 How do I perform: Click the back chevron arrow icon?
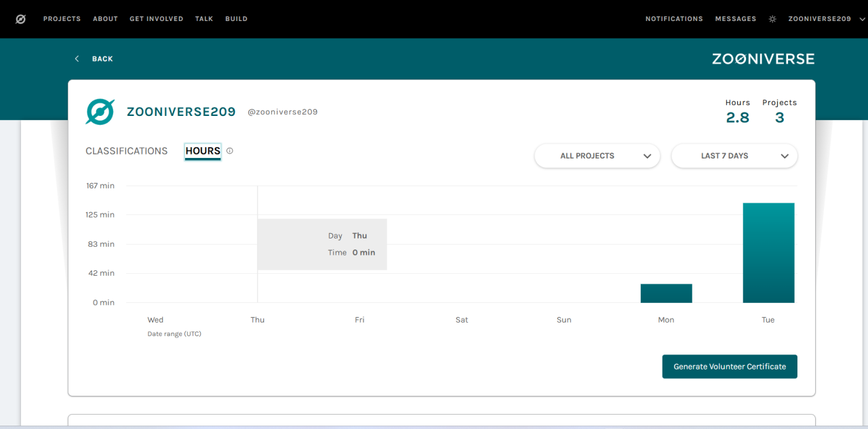pyautogui.click(x=77, y=59)
